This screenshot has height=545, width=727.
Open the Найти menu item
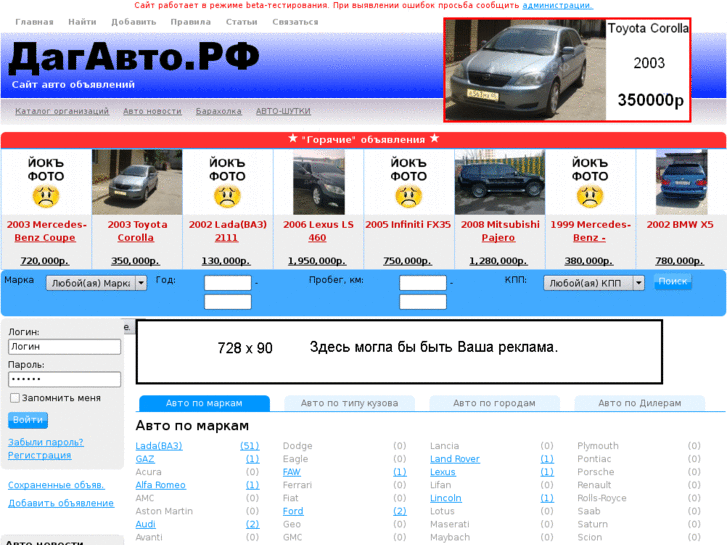tap(82, 22)
